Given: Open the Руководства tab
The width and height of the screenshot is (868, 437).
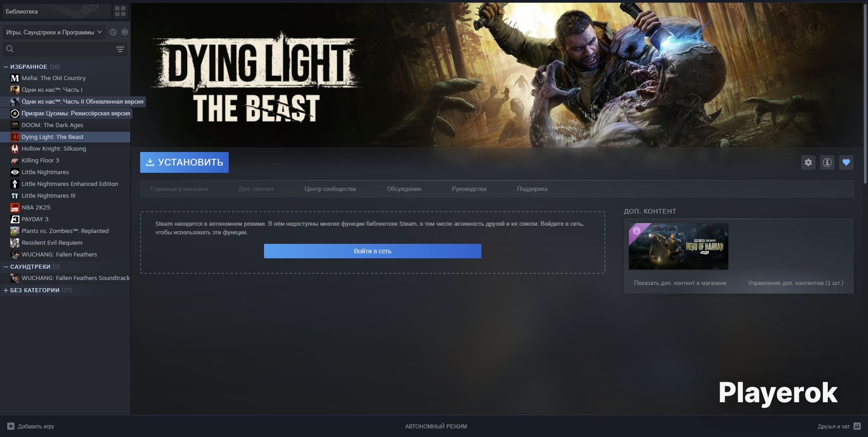Looking at the screenshot, I should coord(469,189).
